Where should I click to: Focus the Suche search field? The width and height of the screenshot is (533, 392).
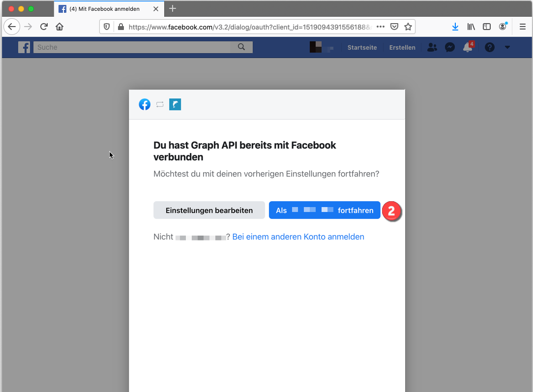click(x=132, y=47)
